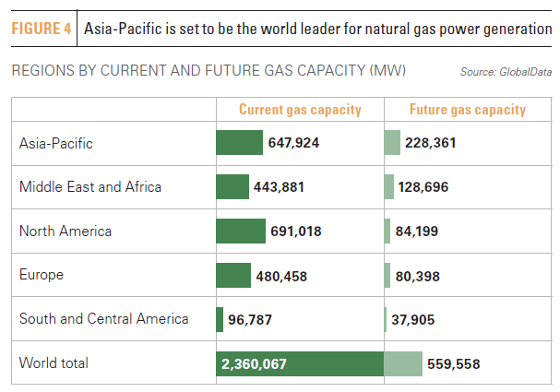Click the World total row label
Screen dimensions: 560x392
click(x=54, y=363)
